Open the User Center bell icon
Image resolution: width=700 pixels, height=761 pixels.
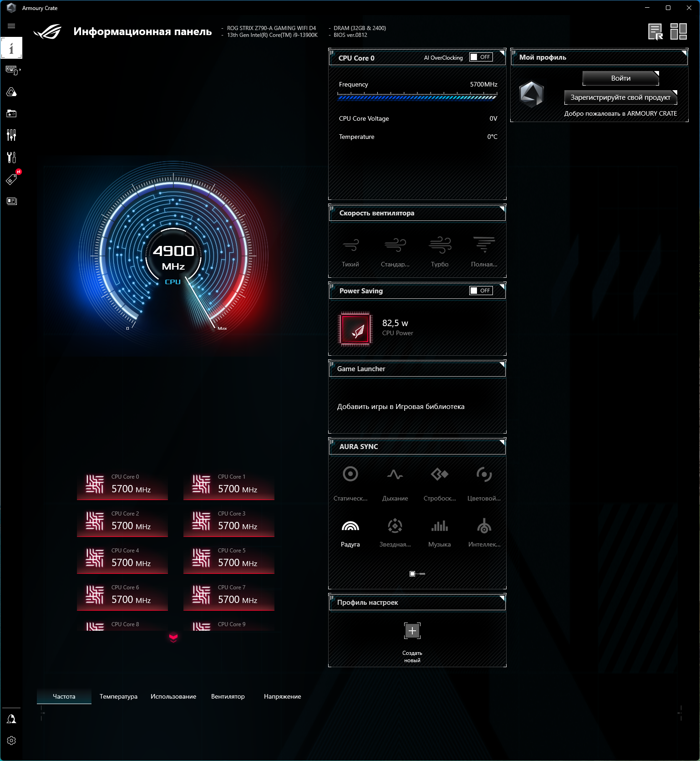[11, 719]
